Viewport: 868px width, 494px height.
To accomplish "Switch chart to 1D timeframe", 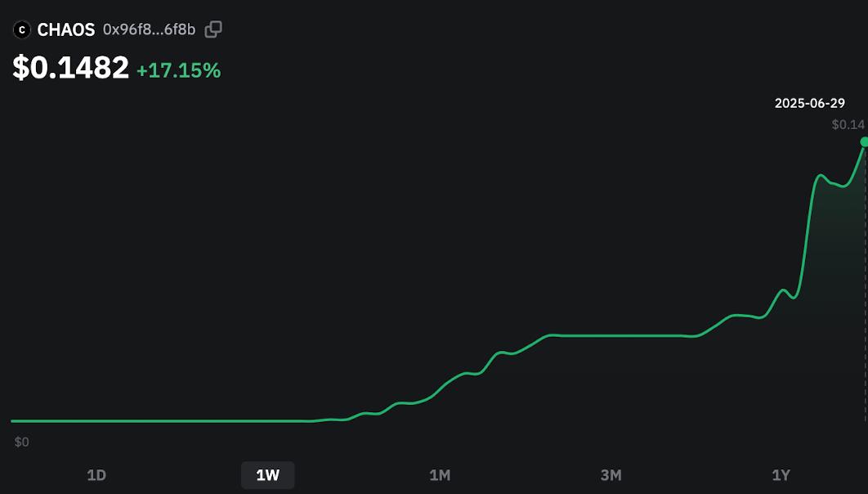I will coord(96,475).
